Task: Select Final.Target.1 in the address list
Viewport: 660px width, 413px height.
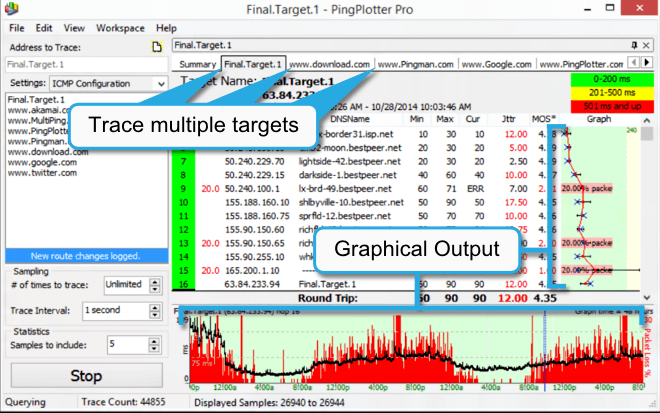Action: pos(36,100)
